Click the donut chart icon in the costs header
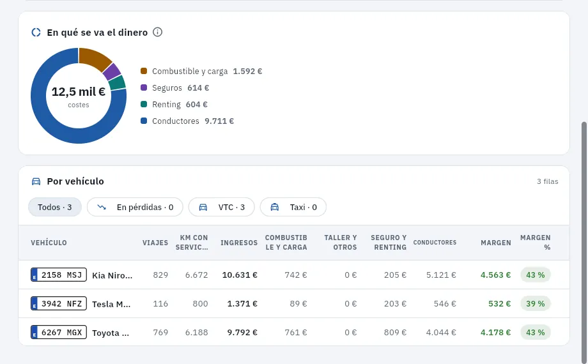The height and width of the screenshot is (364, 588). [x=36, y=33]
